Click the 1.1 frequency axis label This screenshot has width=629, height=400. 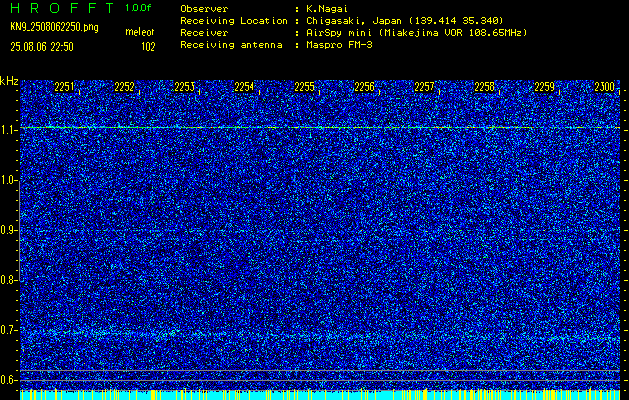coord(8,130)
